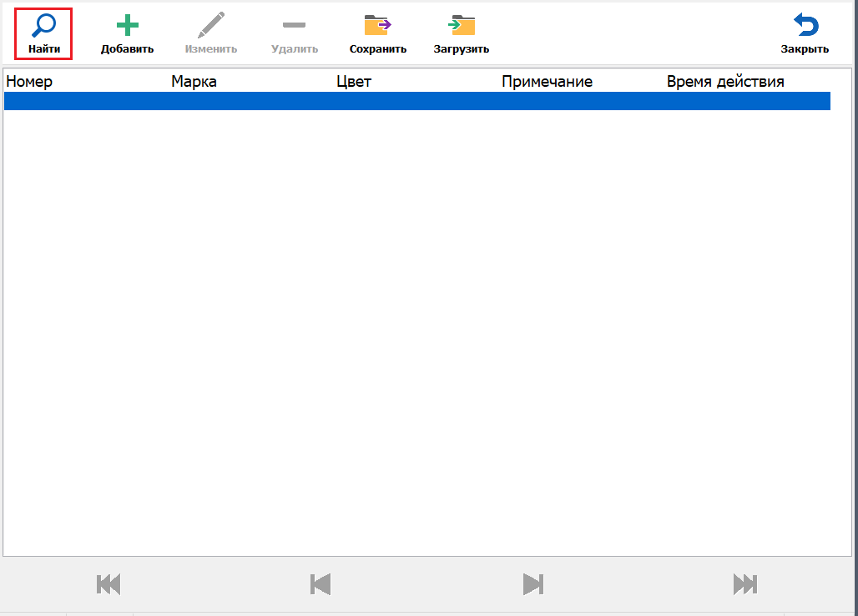Click the Сохранить folder icon

[x=377, y=26]
